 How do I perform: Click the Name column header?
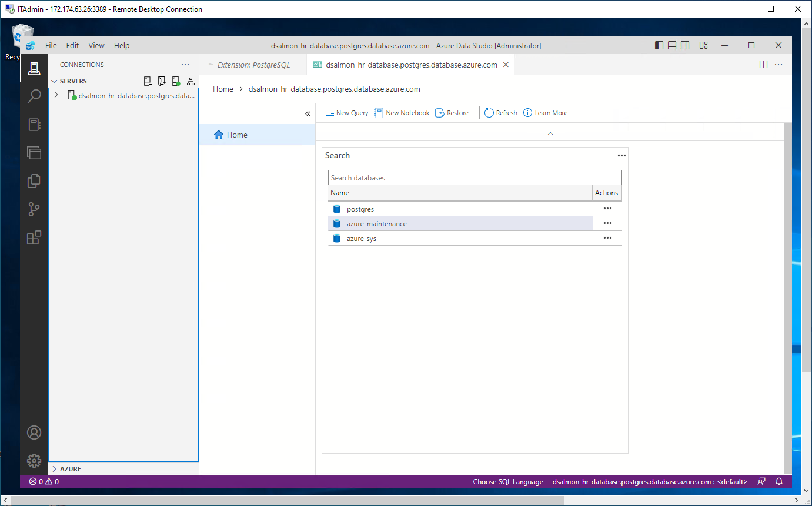(x=460, y=193)
